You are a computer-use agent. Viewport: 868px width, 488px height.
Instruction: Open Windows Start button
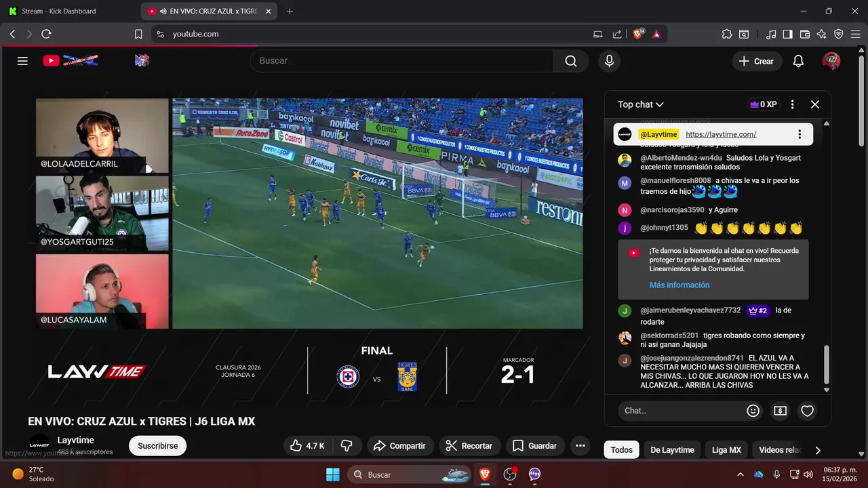333,474
